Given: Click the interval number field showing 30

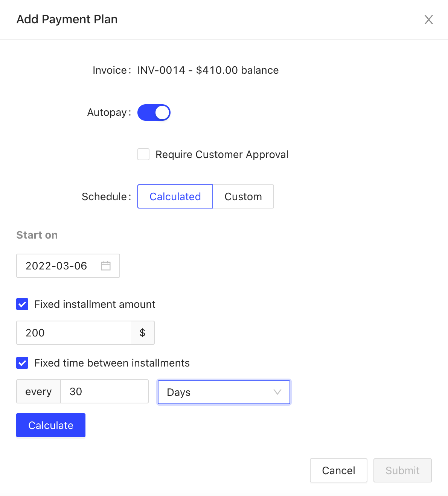Looking at the screenshot, I should click(104, 391).
